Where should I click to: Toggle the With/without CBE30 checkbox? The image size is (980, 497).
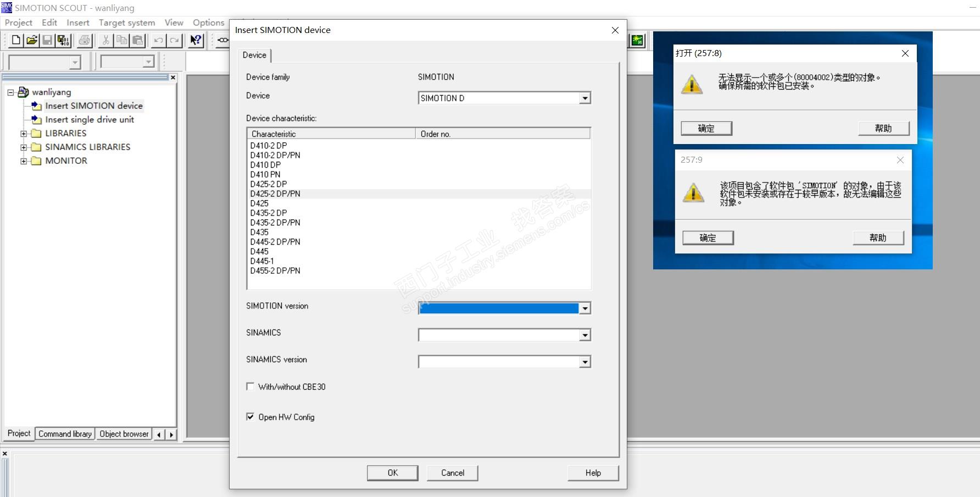[250, 386]
